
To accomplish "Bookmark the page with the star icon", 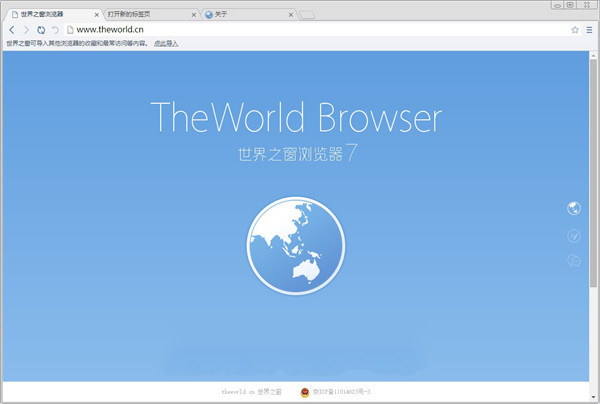I will (575, 30).
